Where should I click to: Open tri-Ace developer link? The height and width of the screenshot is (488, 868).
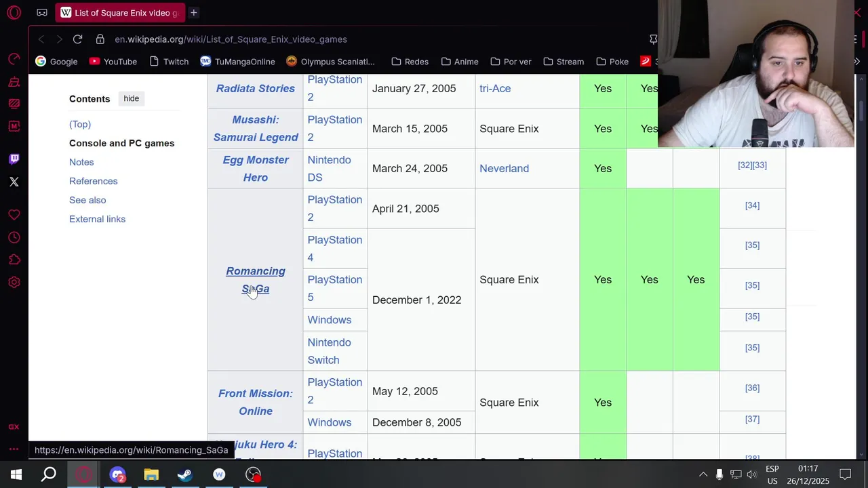[x=495, y=88]
